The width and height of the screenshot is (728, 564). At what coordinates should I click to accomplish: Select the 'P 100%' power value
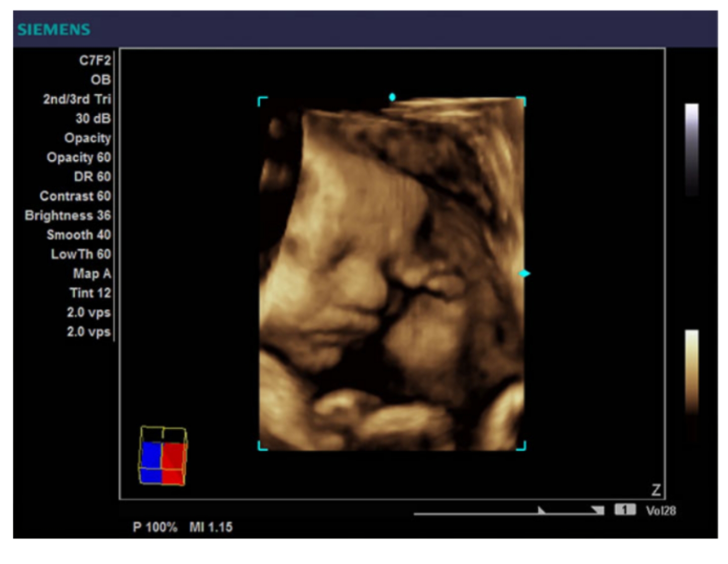pos(155,527)
